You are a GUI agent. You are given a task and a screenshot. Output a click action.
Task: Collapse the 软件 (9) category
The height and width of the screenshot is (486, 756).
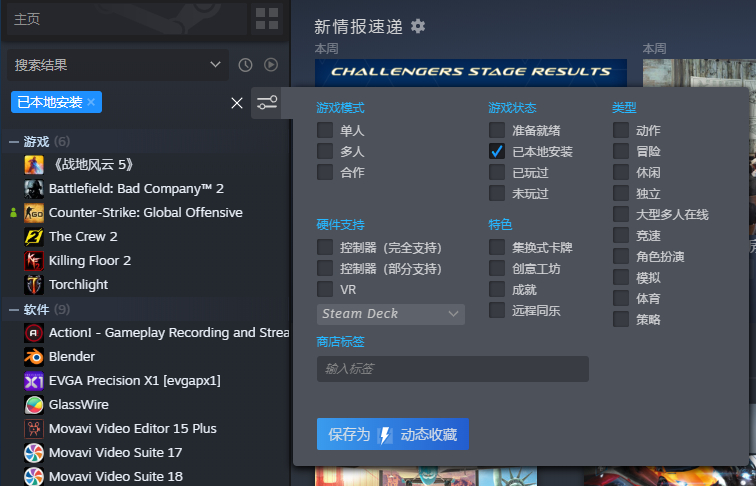pyautogui.click(x=14, y=310)
